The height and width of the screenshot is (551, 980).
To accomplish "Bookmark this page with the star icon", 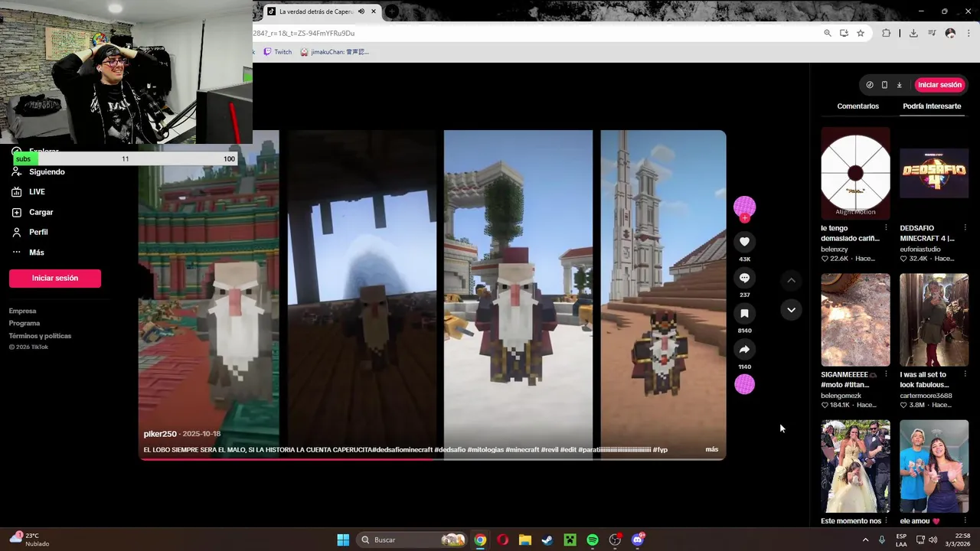I will [861, 33].
